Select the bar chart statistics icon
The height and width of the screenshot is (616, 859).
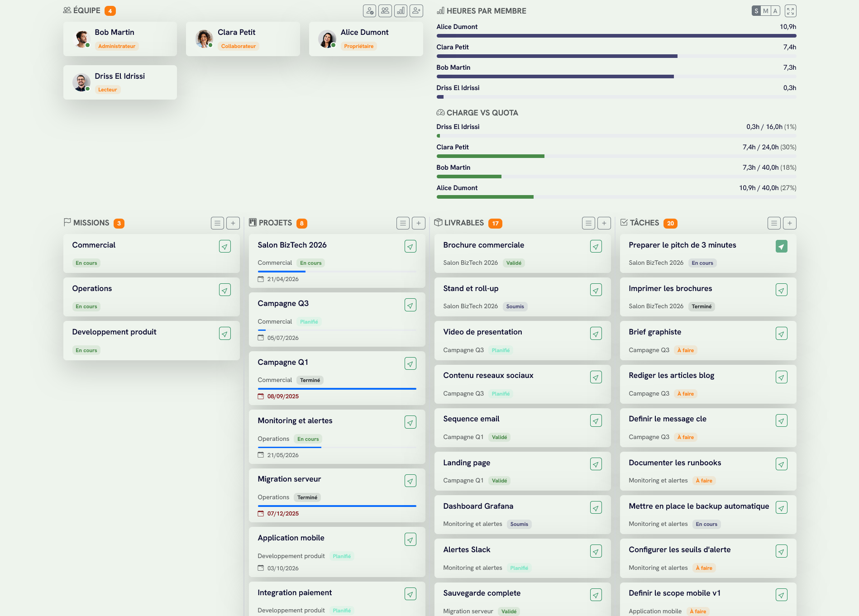pos(401,10)
